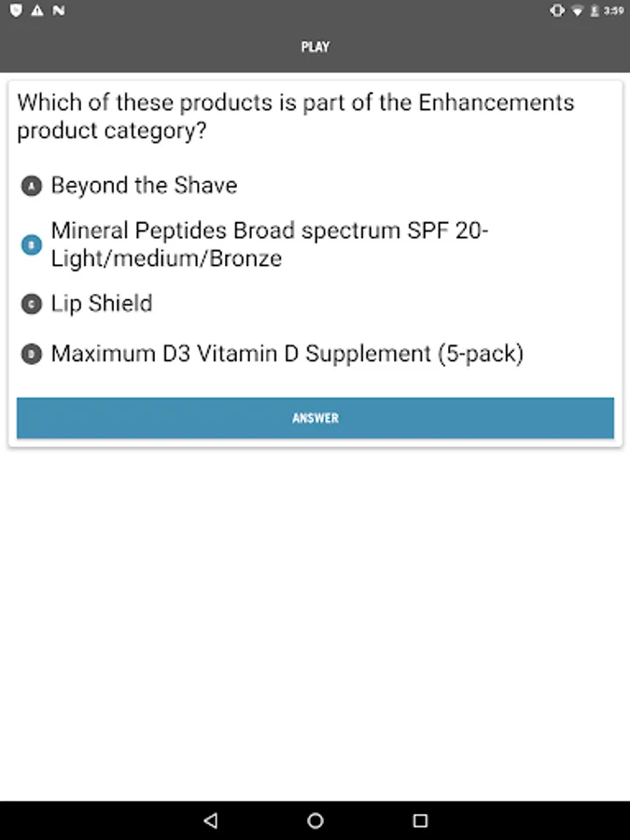Tap the screen rotation status icon
630x840 pixels.
click(557, 10)
